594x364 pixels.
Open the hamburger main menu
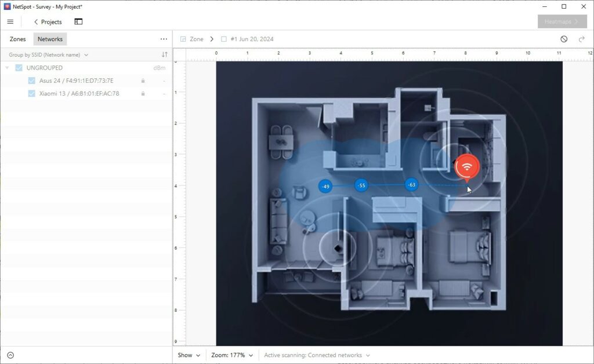10,22
